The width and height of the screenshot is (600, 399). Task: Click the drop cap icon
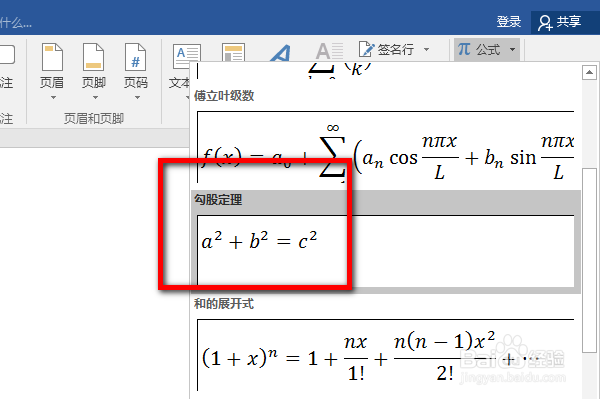pos(329,52)
